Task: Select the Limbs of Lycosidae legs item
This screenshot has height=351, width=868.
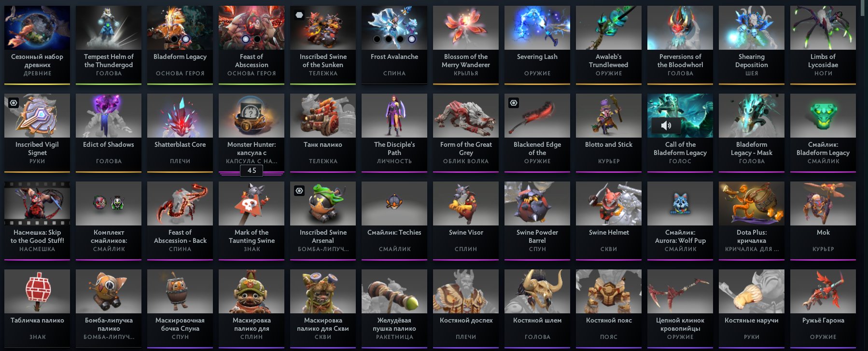Action: [x=823, y=45]
